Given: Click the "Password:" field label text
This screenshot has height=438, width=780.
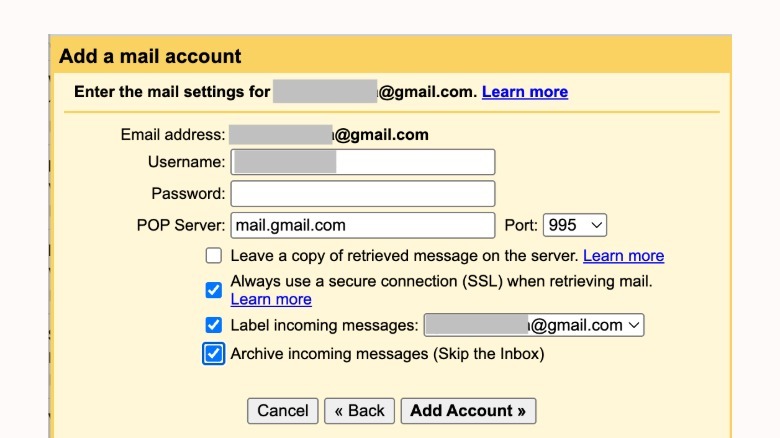Looking at the screenshot, I should 188,193.
